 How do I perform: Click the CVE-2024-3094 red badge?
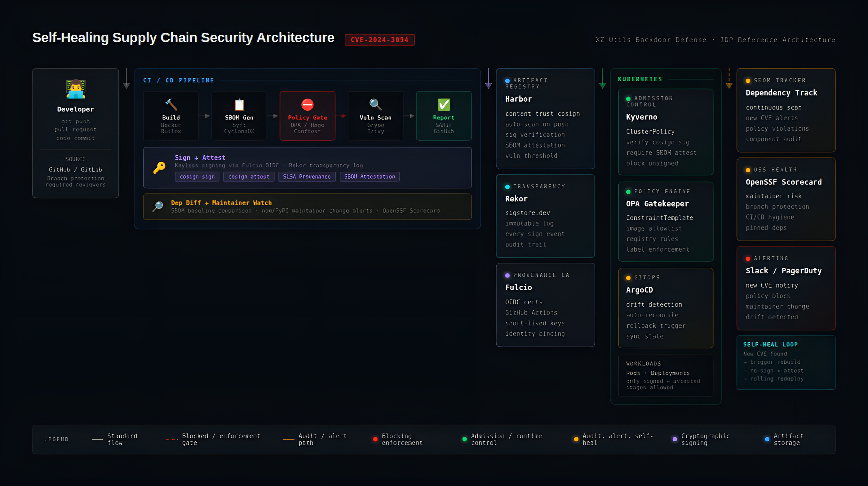379,40
